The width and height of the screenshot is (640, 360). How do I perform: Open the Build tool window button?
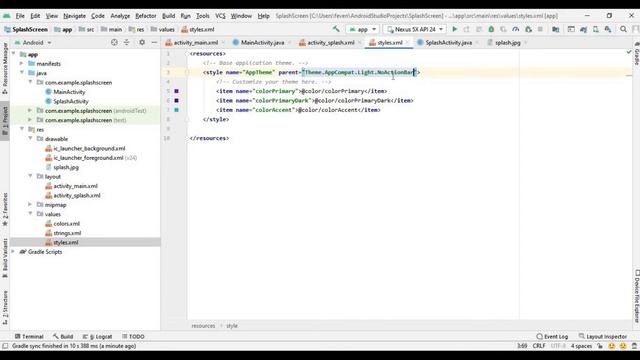tap(63, 336)
